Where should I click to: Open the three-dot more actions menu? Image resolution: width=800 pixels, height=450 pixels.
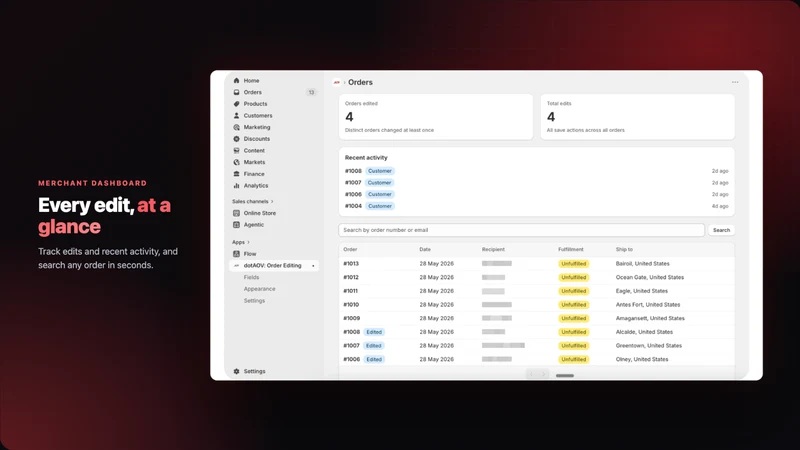[735, 82]
